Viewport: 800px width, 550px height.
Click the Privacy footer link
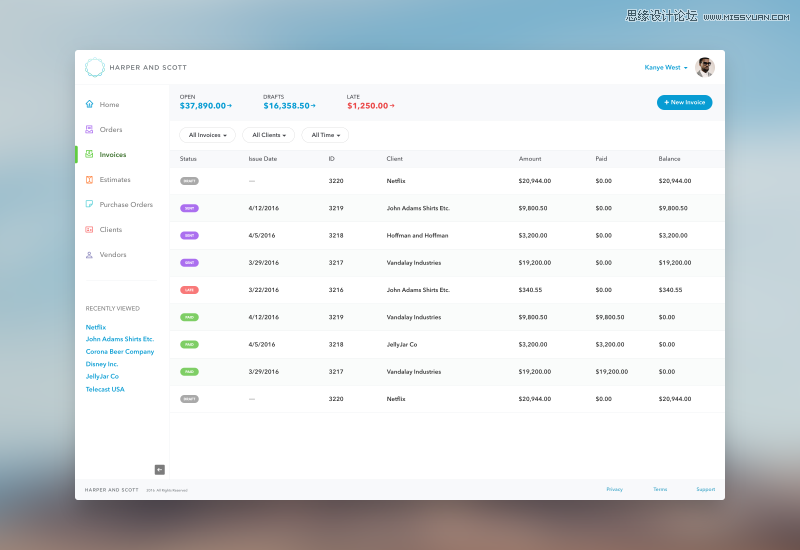[614, 489]
